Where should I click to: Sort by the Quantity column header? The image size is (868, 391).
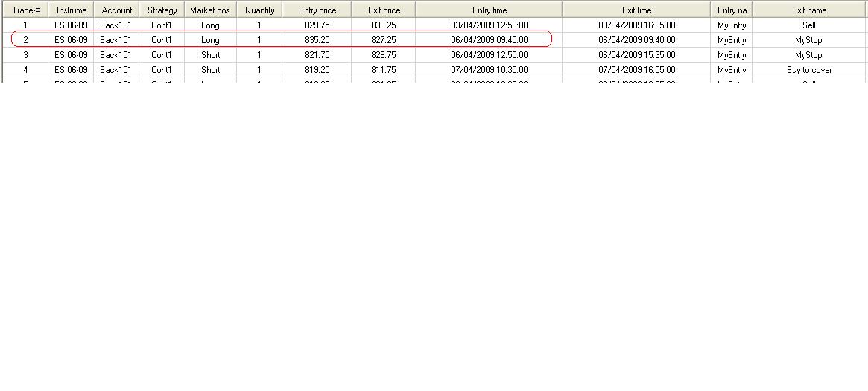259,10
